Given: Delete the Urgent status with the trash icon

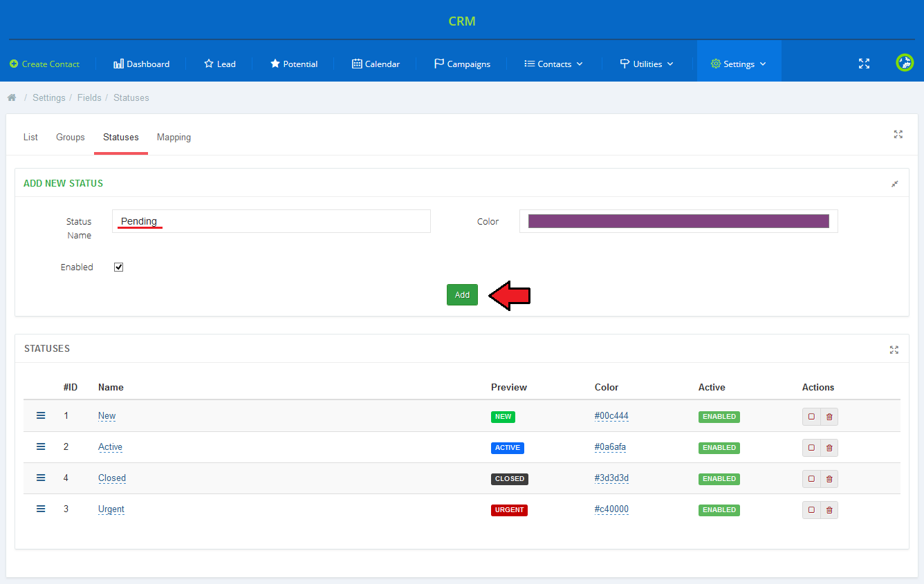Looking at the screenshot, I should (829, 510).
